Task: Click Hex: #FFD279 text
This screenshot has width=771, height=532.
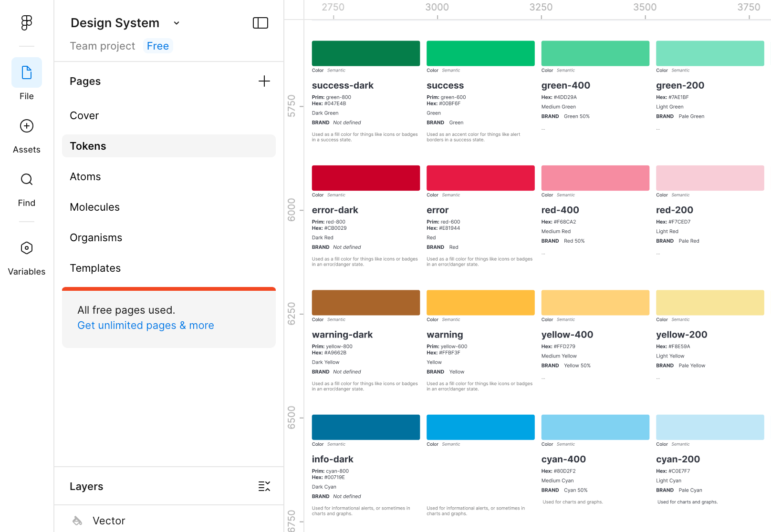Action: (558, 347)
